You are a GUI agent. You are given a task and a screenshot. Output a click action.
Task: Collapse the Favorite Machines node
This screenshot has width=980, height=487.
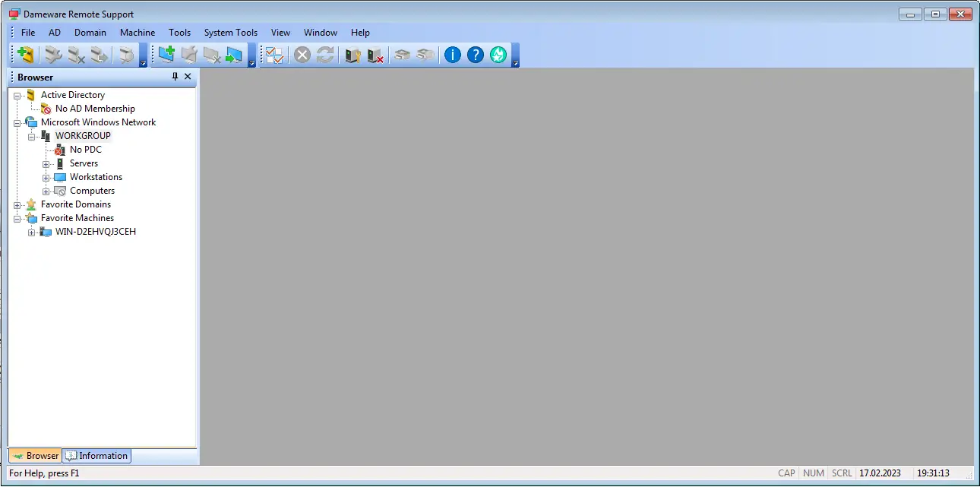17,218
